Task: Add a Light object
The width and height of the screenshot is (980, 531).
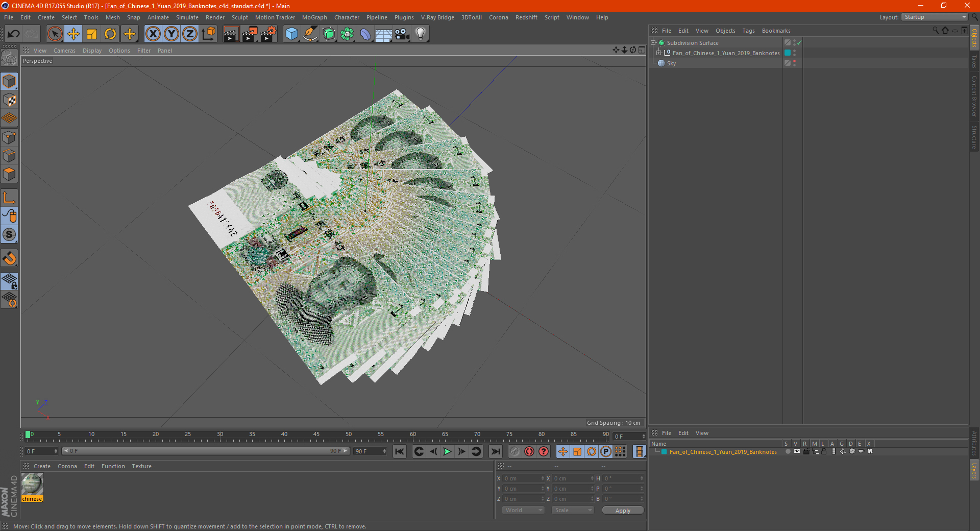Action: [421, 34]
